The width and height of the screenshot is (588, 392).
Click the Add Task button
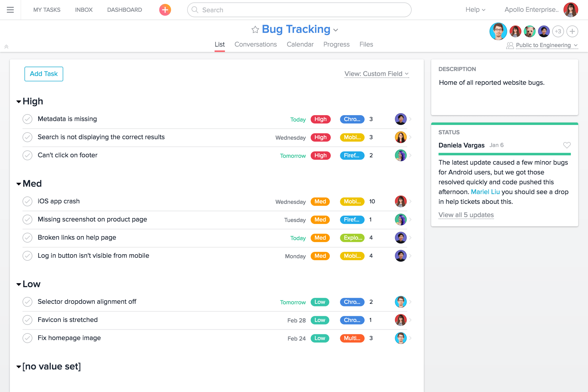coord(44,74)
